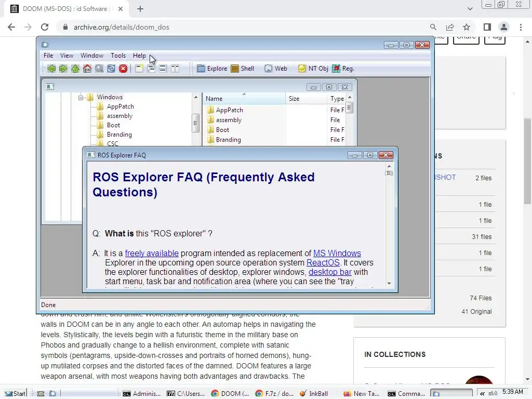Collapse the Windows folder tree node
Image resolution: width=532 pixels, height=399 pixels.
coord(81,97)
